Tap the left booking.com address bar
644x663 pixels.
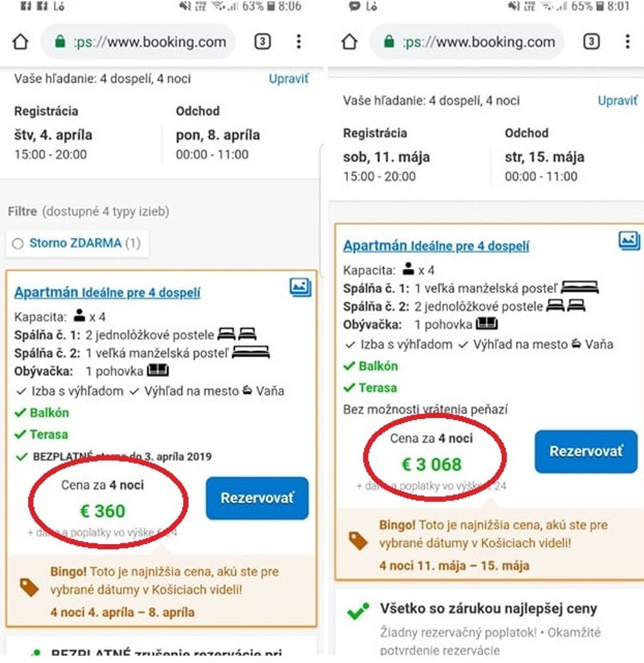[x=151, y=42]
